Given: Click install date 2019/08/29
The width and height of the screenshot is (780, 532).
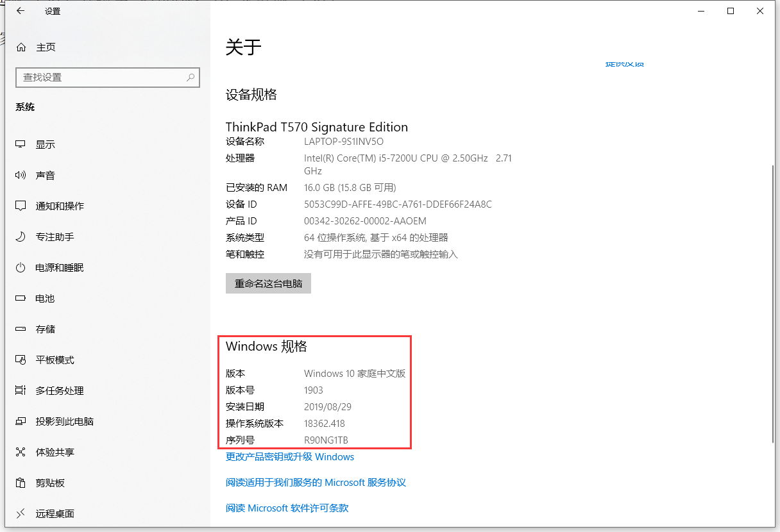Looking at the screenshot, I should click(x=328, y=407).
